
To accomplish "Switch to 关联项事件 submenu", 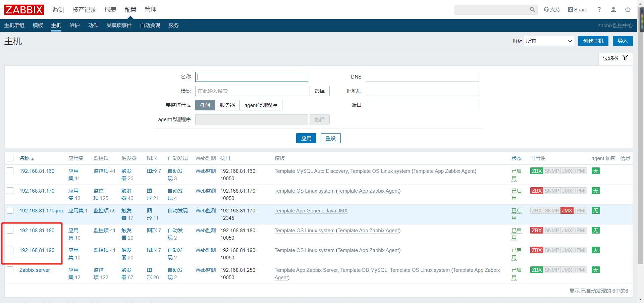I will point(119,26).
